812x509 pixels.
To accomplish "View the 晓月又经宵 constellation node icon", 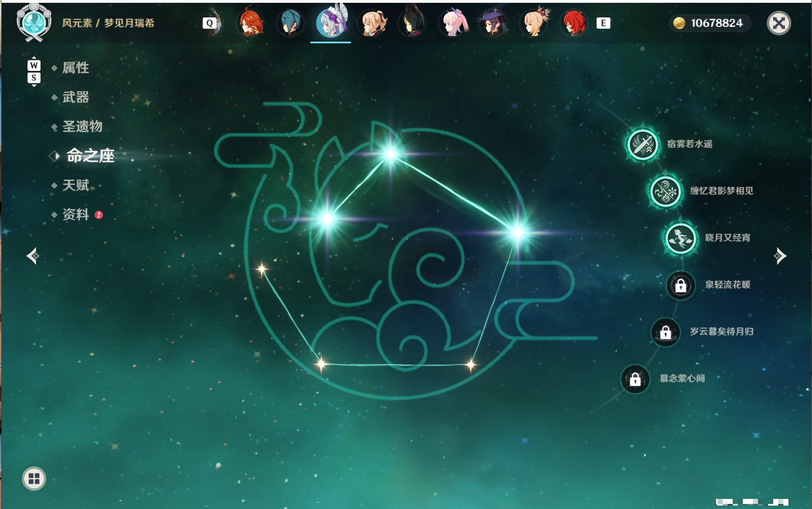I will coord(681,238).
